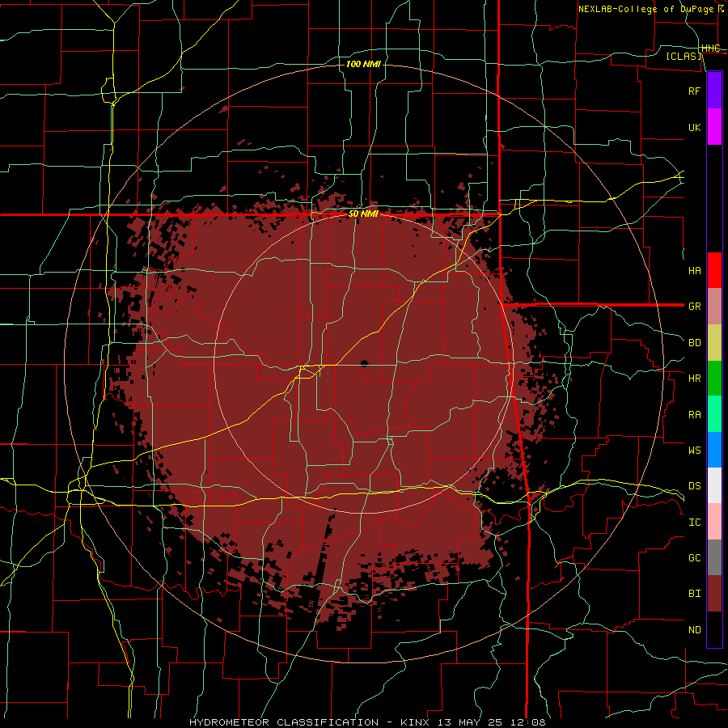Select the 'GR' legend label
The image size is (728, 728).
[694, 307]
